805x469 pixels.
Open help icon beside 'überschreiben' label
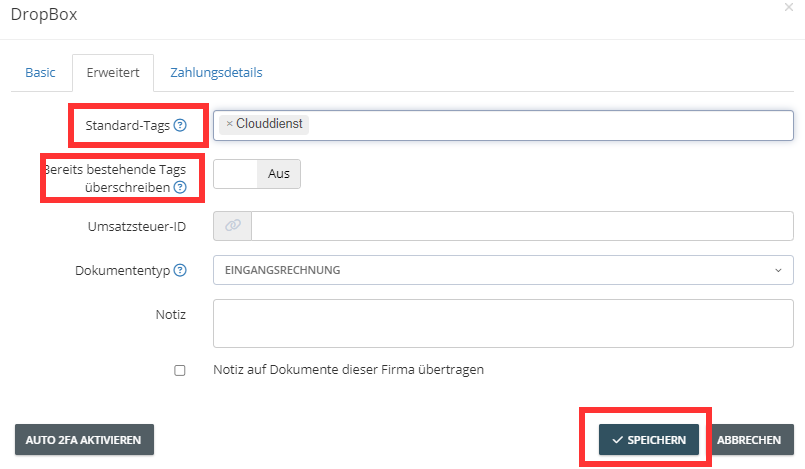pos(180,187)
